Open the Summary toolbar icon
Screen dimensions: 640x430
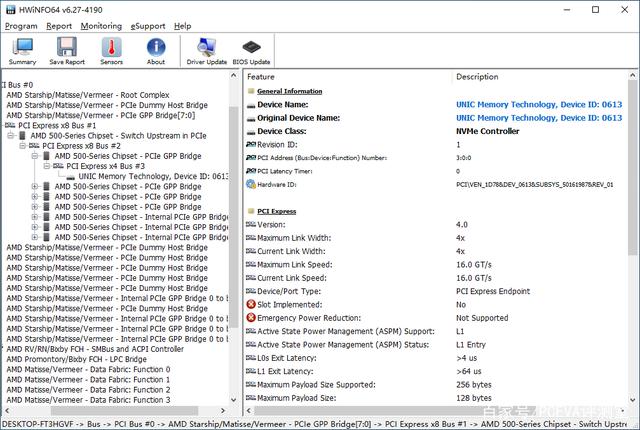[22, 51]
